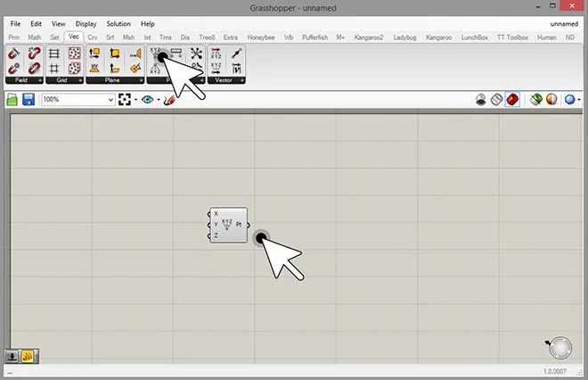Open the File menu
This screenshot has height=380, width=588.
[15, 24]
